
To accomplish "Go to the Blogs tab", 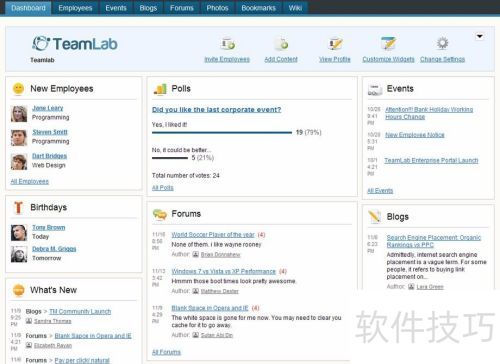I will coord(148,8).
